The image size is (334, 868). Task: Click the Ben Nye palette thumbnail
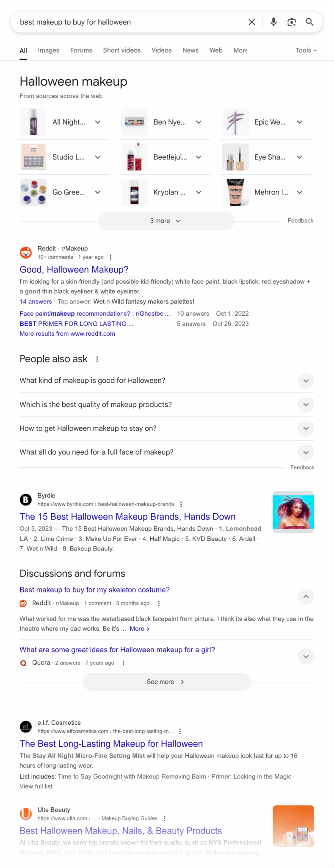pos(135,122)
